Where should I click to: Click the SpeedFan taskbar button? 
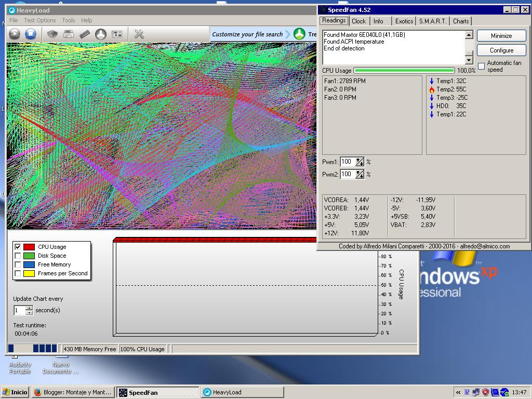[x=158, y=393]
